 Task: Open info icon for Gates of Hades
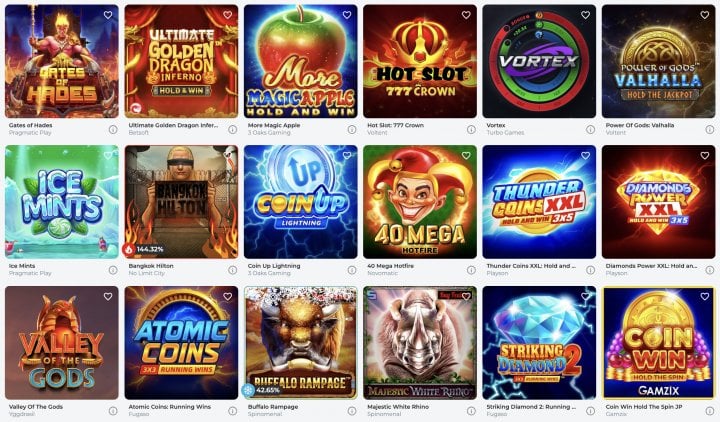pos(113,129)
